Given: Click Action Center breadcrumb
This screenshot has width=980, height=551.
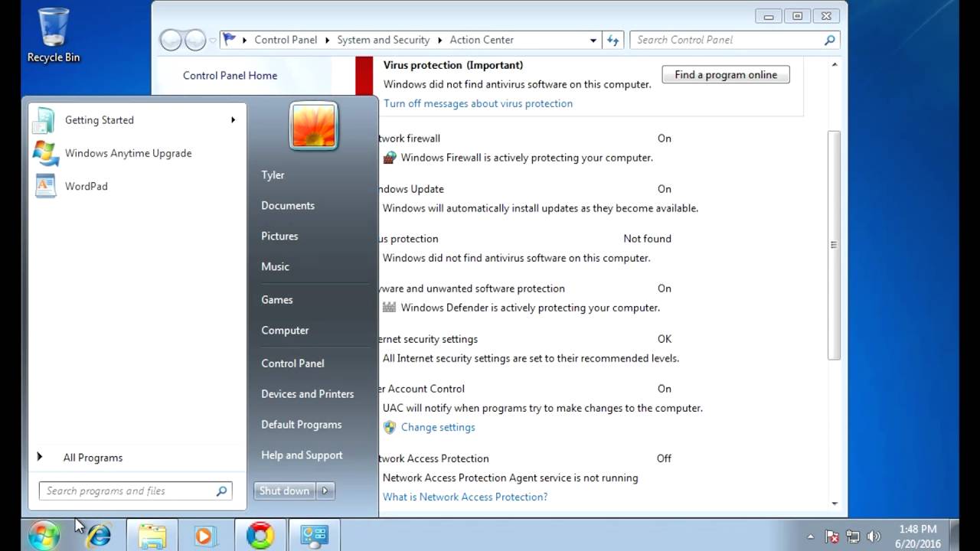Looking at the screenshot, I should [482, 40].
